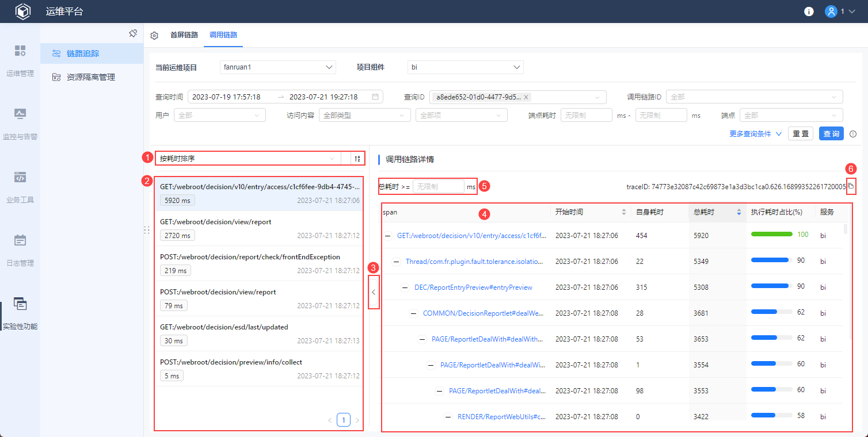Collapse the left trace list panel
The height and width of the screenshot is (437, 868).
pos(374,292)
